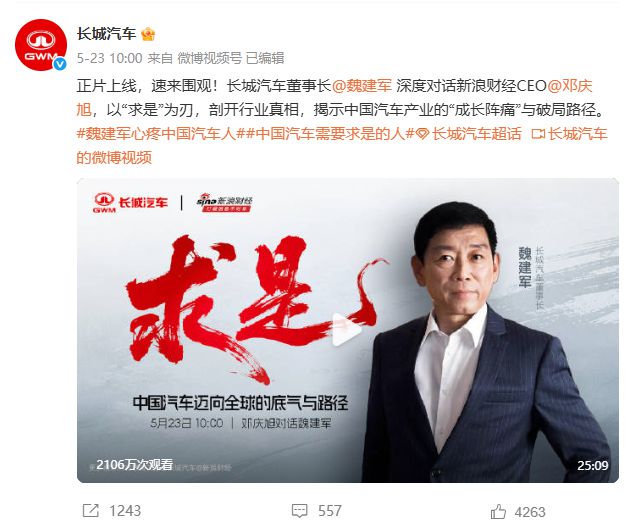Image resolution: width=628 pixels, height=530 pixels.
Task: Click the repost share icon
Action: 91,511
